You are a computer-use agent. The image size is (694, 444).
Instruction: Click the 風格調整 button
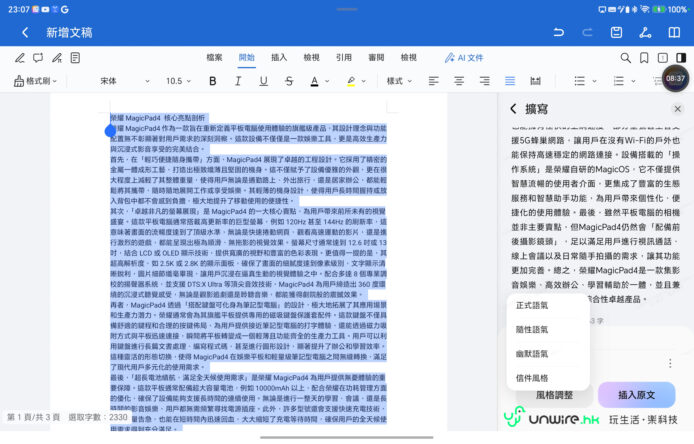click(554, 395)
